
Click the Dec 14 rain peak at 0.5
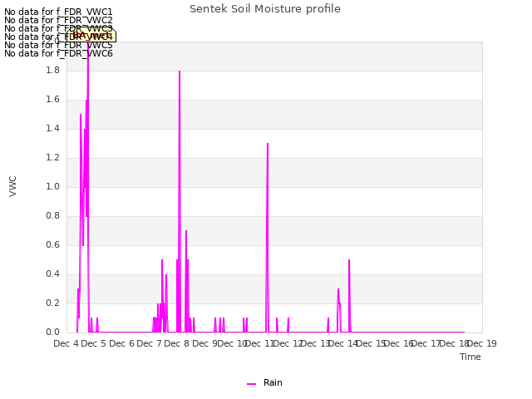click(349, 260)
